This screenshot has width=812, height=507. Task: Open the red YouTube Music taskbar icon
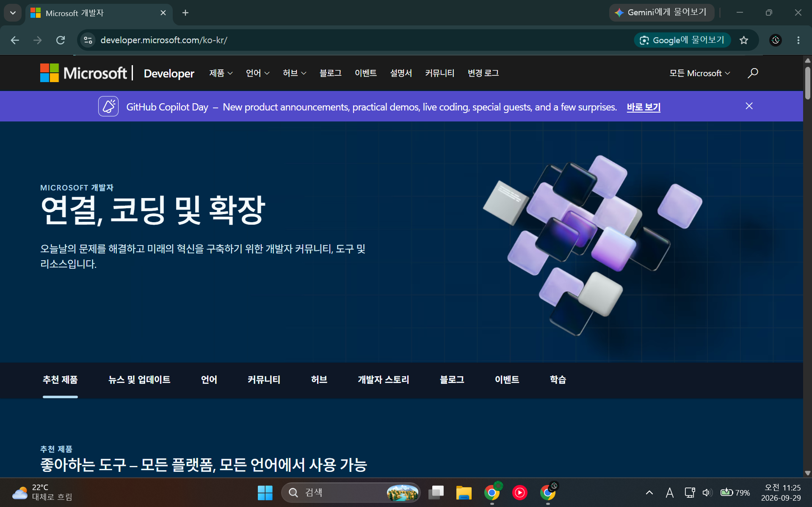[x=520, y=493]
